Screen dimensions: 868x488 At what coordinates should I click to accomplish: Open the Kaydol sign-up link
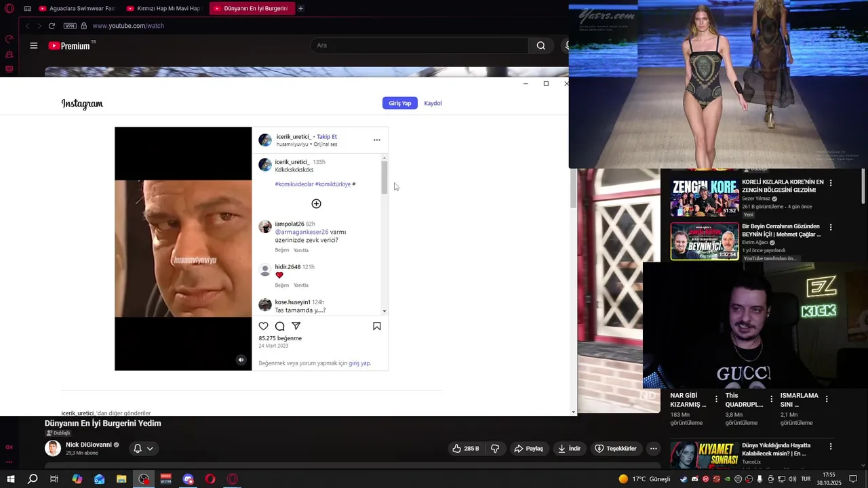point(433,103)
